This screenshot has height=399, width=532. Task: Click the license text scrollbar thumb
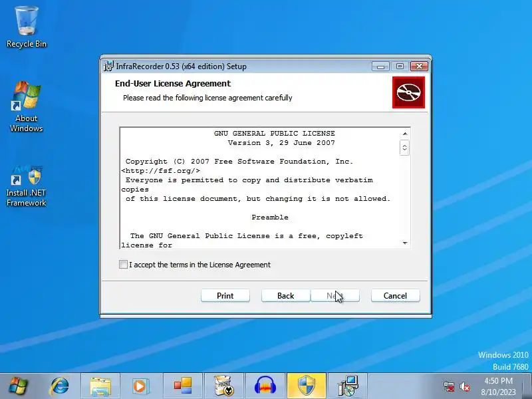click(x=404, y=148)
